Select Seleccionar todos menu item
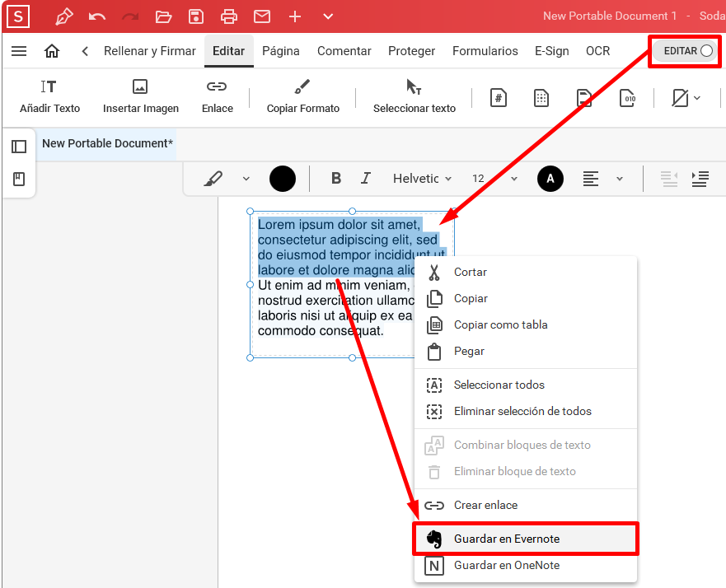The height and width of the screenshot is (588, 726). [x=526, y=385]
